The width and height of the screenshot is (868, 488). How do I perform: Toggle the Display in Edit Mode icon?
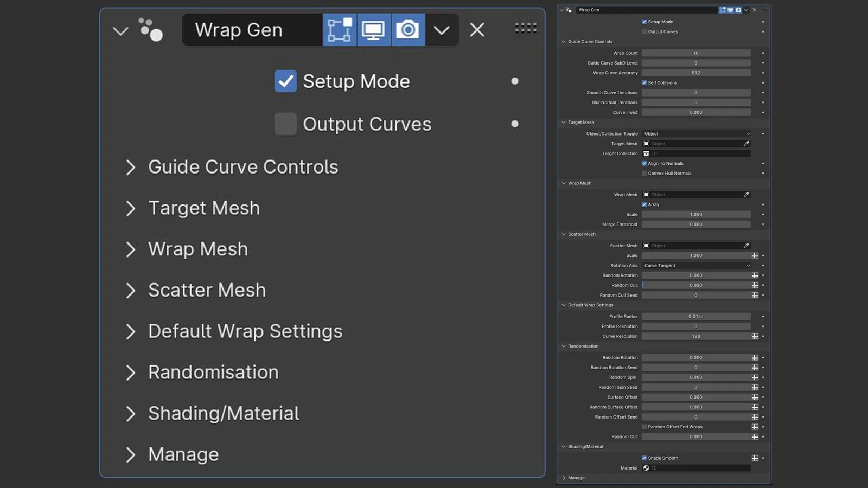[340, 30]
